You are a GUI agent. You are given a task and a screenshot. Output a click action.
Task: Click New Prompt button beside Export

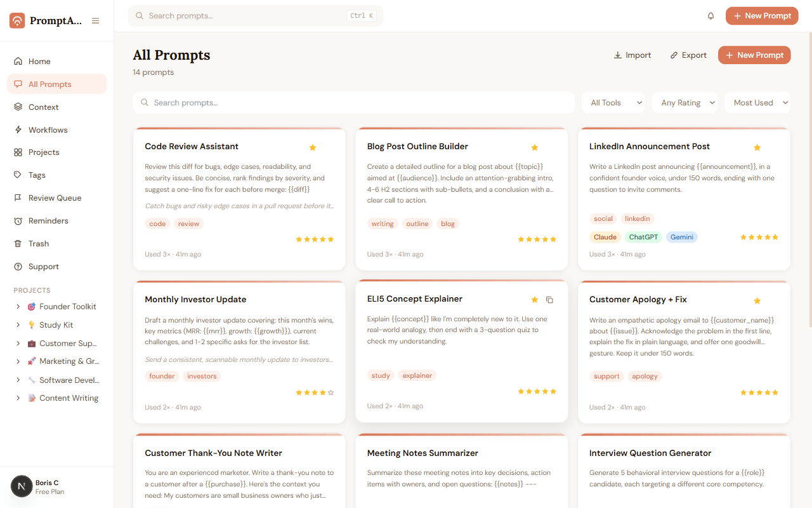pos(754,55)
